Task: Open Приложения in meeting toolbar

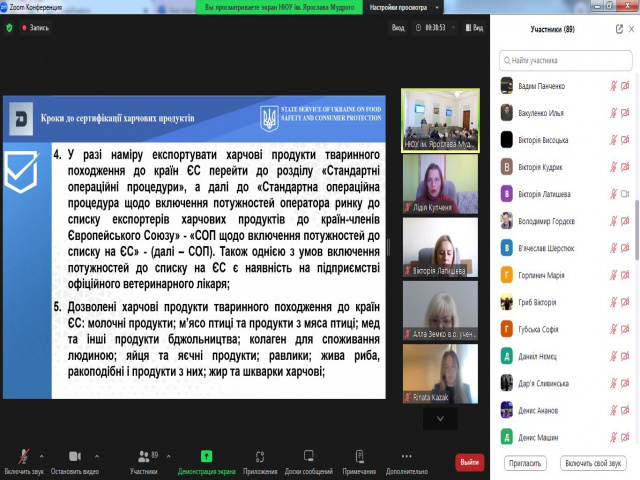Action: pyautogui.click(x=260, y=456)
